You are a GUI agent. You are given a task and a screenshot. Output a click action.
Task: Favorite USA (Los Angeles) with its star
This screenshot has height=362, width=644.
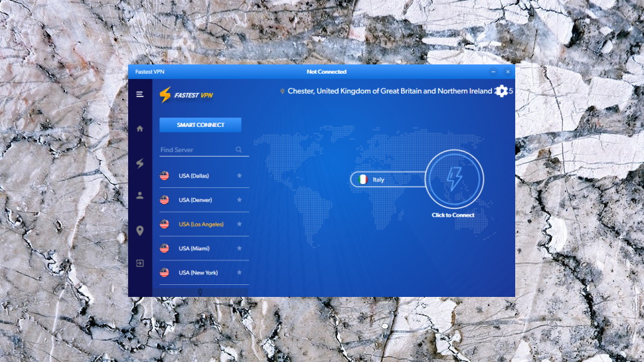click(x=239, y=224)
